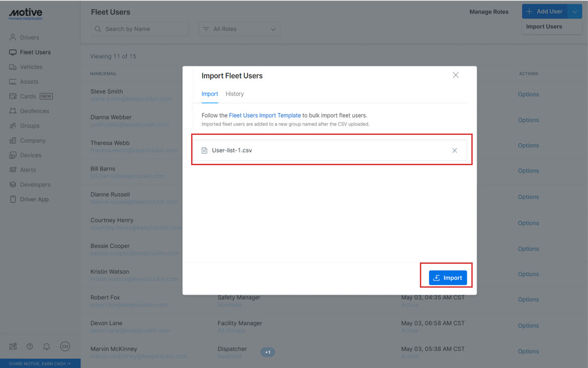
Task: Click the Steve Smith name
Action: [x=107, y=91]
